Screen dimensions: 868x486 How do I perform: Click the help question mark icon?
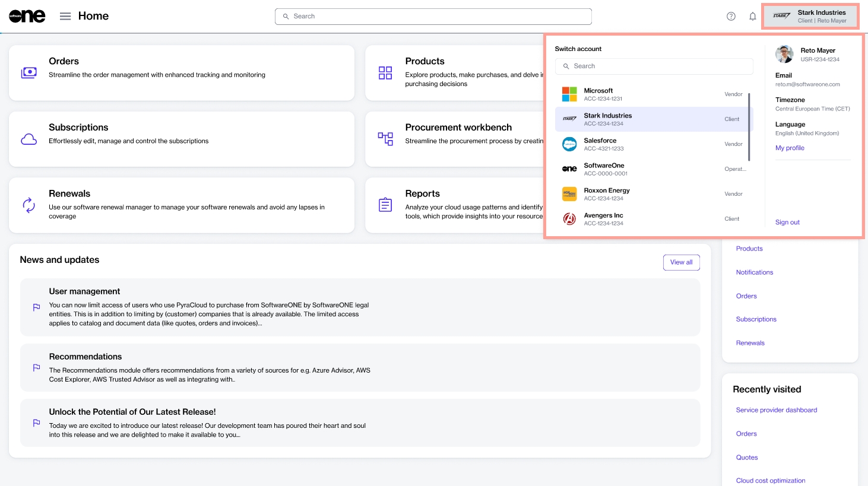coord(731,16)
